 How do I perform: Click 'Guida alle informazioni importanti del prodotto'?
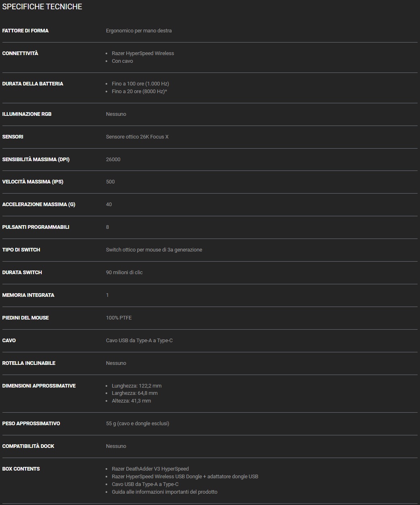[x=164, y=492]
